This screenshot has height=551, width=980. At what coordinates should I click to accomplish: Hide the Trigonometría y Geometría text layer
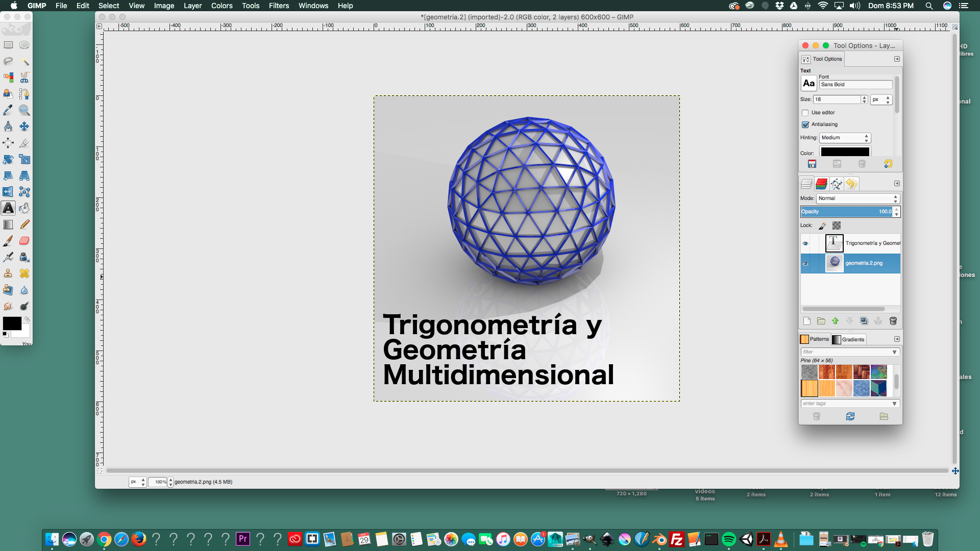(x=805, y=243)
